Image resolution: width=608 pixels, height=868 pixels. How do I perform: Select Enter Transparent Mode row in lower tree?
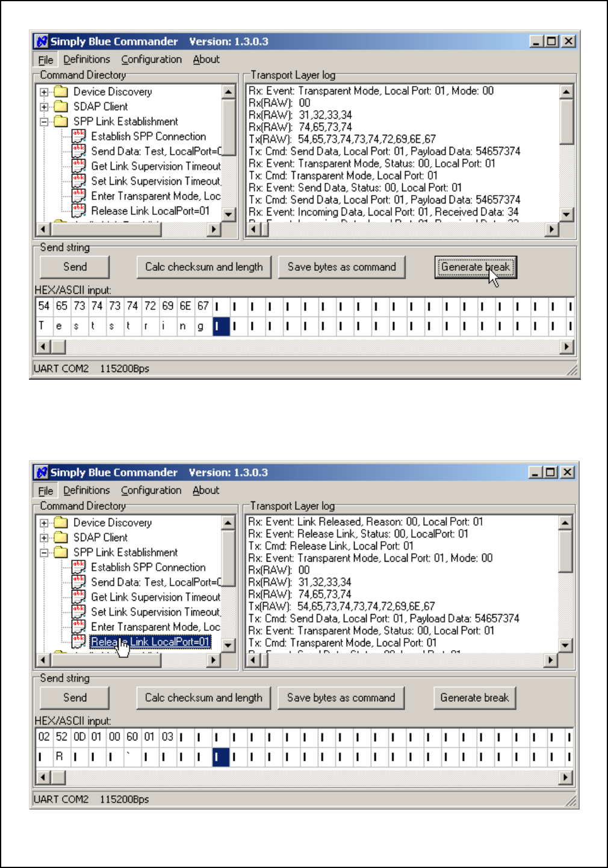155,627
